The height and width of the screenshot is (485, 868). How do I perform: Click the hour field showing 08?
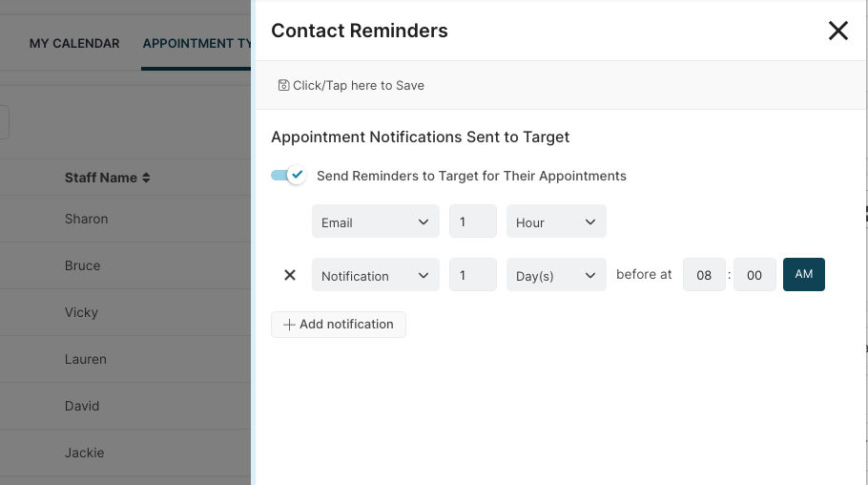pos(704,276)
